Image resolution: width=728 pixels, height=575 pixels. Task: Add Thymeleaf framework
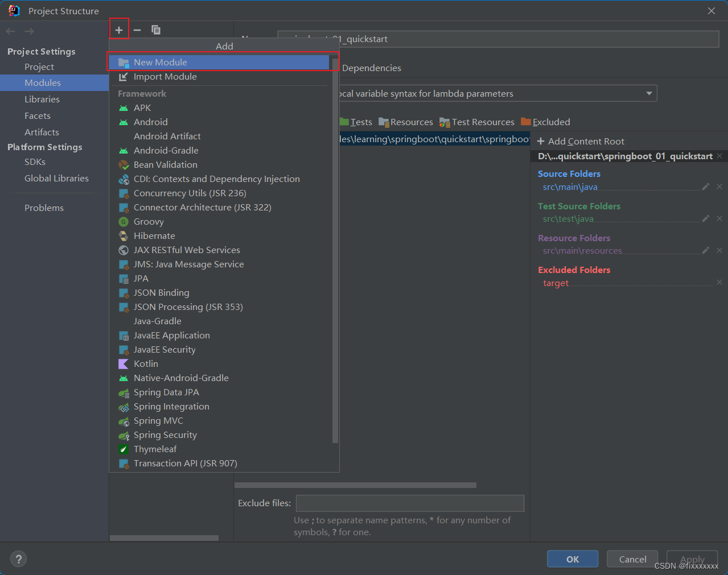pyautogui.click(x=219, y=449)
